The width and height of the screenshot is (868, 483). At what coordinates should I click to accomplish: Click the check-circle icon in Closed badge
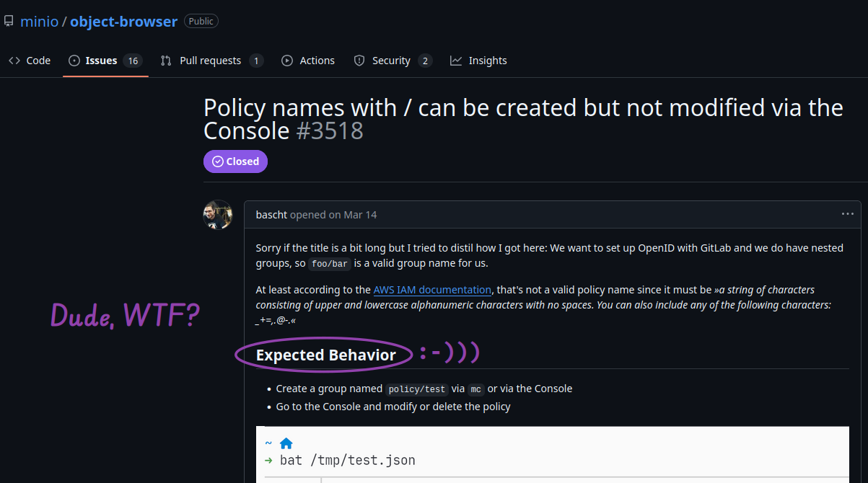[x=218, y=161]
